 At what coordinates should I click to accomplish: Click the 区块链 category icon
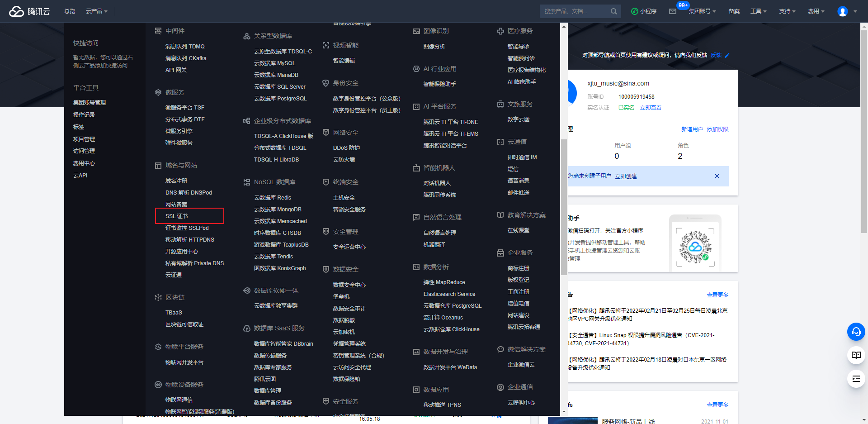158,297
